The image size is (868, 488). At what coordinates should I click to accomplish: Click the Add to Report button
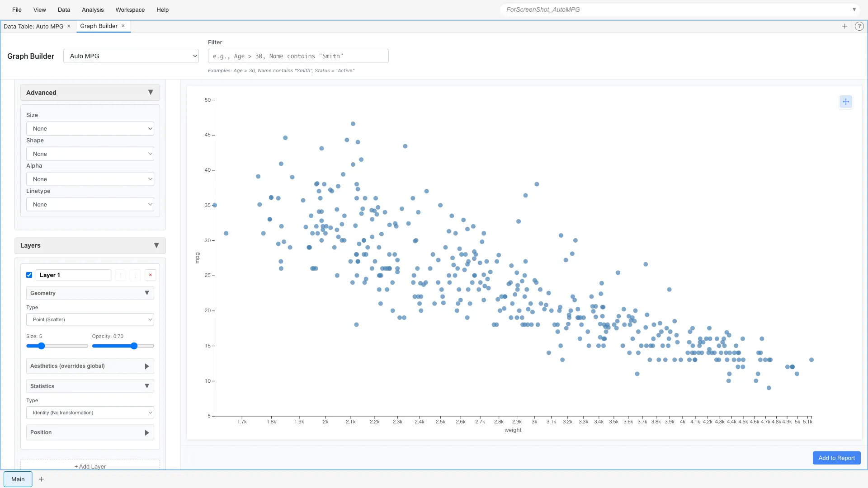[x=836, y=458]
